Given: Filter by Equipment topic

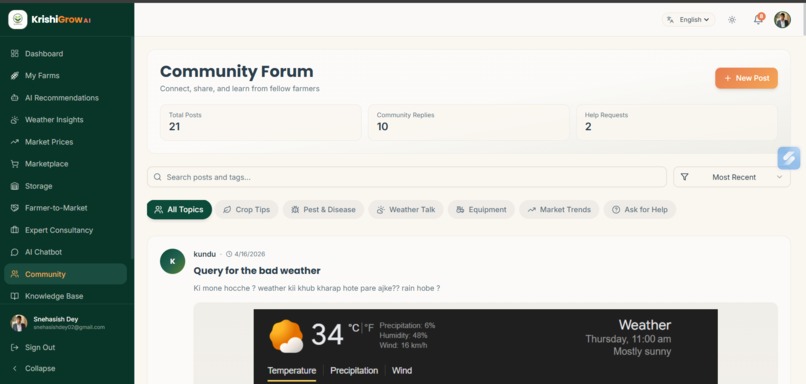Looking at the screenshot, I should pyautogui.click(x=481, y=210).
